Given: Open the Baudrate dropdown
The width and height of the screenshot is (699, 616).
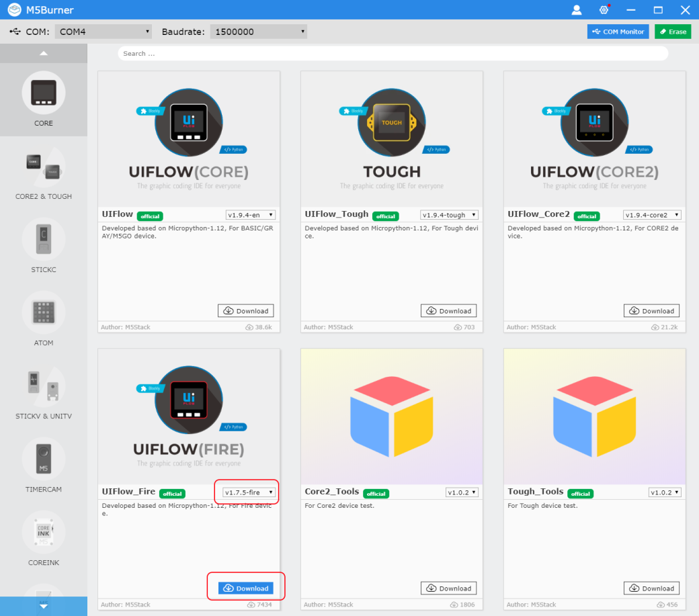Looking at the screenshot, I should (257, 31).
